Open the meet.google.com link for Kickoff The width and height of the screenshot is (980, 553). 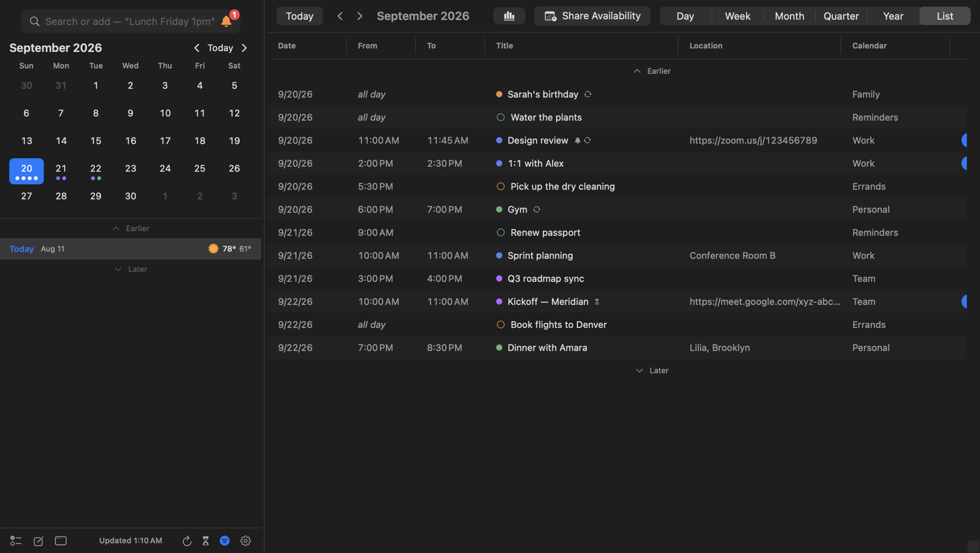[x=765, y=302]
